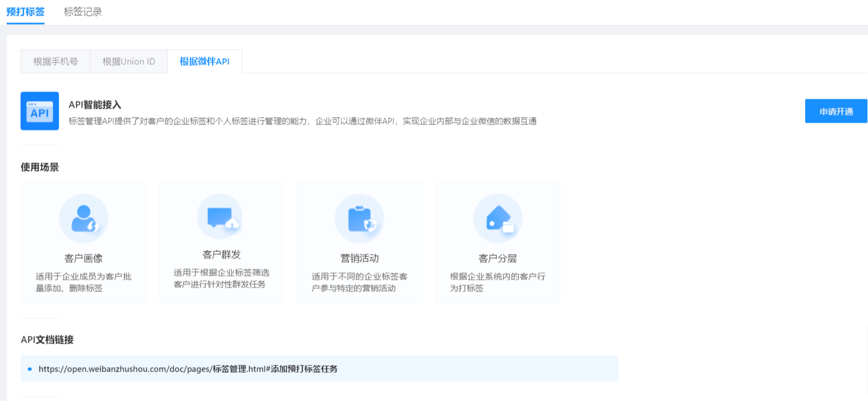Screen dimensions: 868x401
Task: Select the 根据微伴API tab
Action: pos(205,61)
